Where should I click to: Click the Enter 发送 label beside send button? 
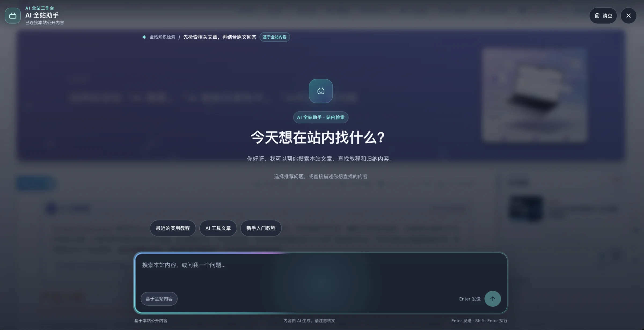point(470,299)
